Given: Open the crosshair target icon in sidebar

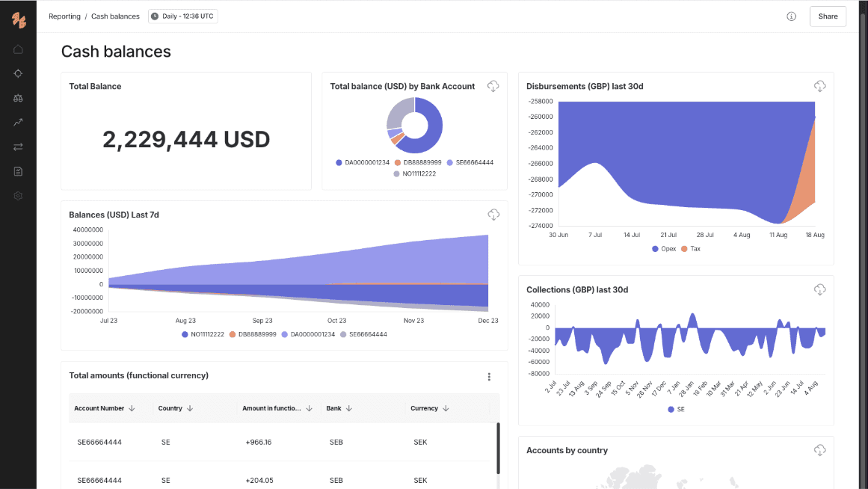Looking at the screenshot, I should coord(18,74).
